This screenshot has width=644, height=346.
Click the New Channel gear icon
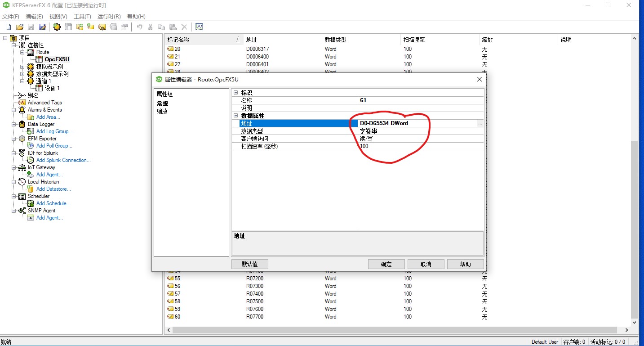tap(57, 27)
